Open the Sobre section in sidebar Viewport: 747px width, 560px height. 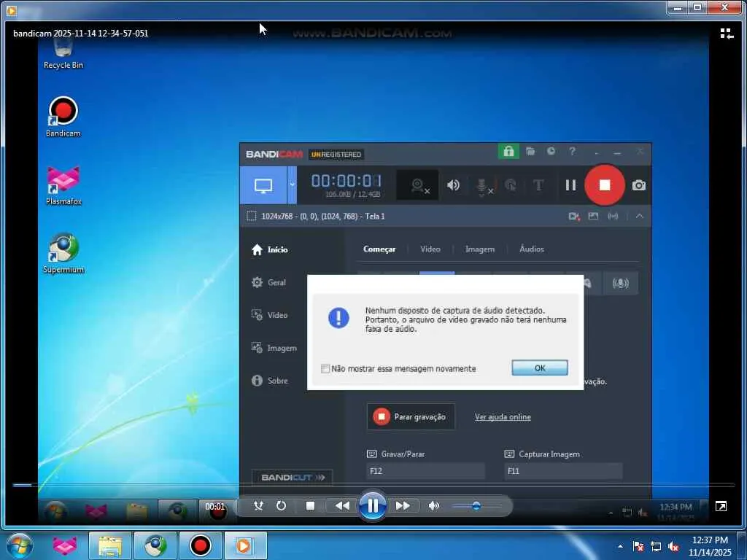[x=270, y=381]
